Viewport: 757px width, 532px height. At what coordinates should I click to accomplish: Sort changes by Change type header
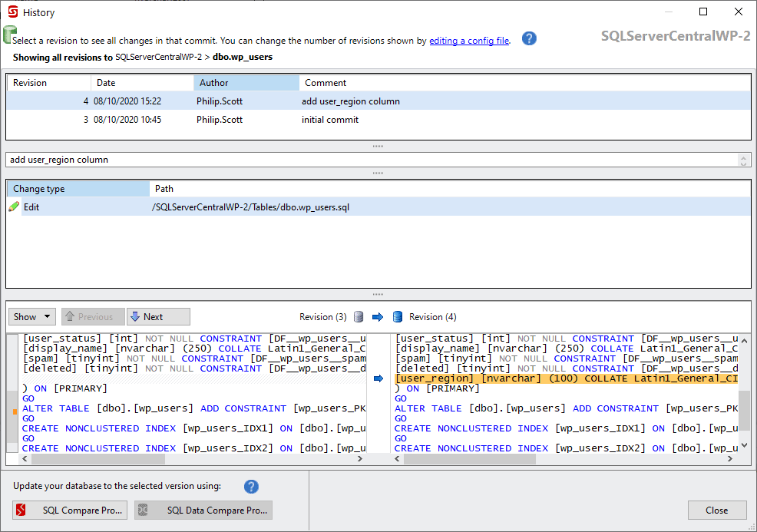point(77,189)
